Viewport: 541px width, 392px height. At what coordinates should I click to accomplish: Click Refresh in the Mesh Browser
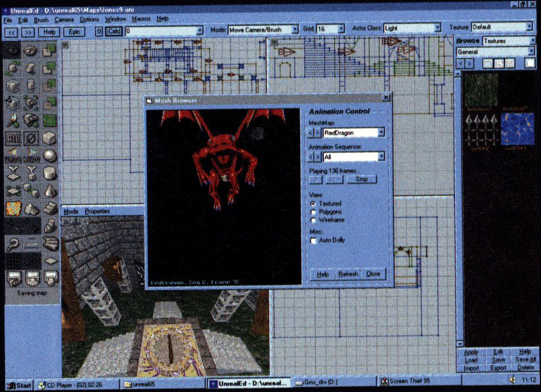348,274
